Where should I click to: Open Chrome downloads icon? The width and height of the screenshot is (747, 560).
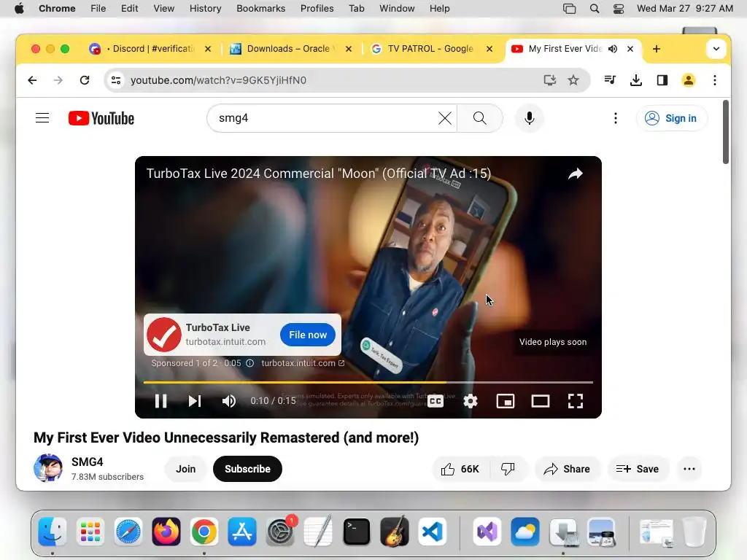point(636,80)
